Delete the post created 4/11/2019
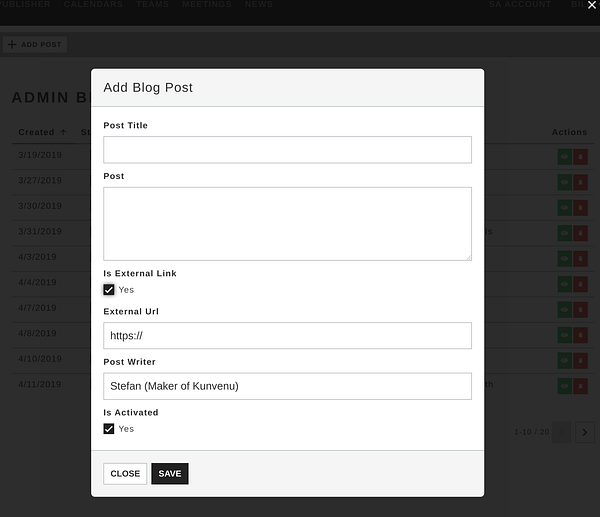 click(581, 386)
